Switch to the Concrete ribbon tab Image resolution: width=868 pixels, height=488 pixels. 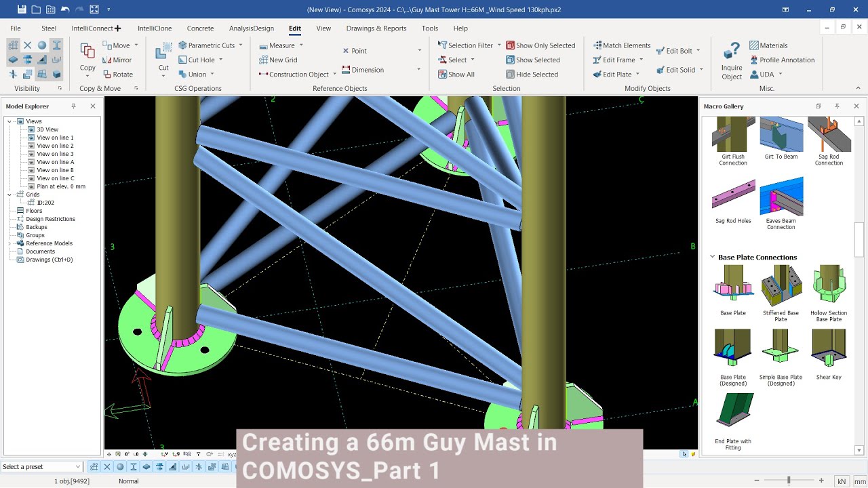[200, 28]
